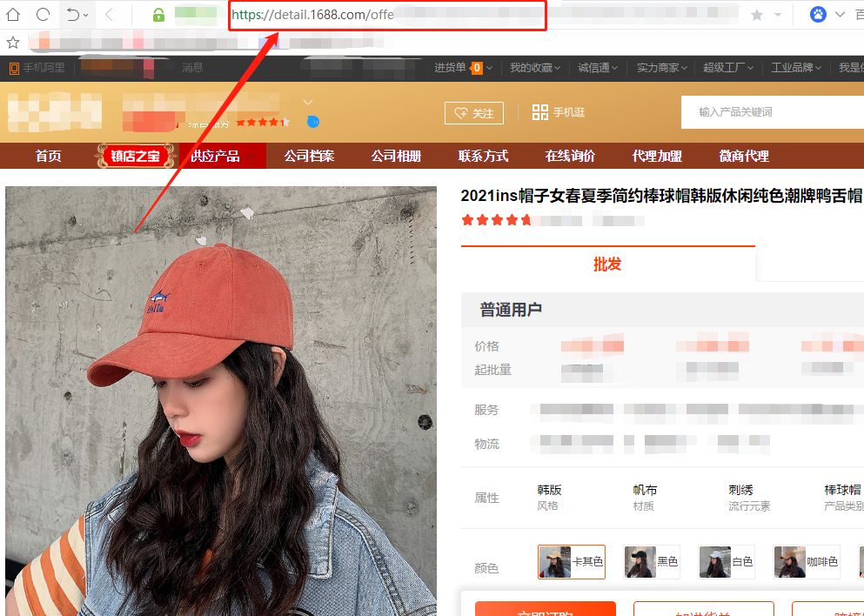Select 白色 color option

726,561
